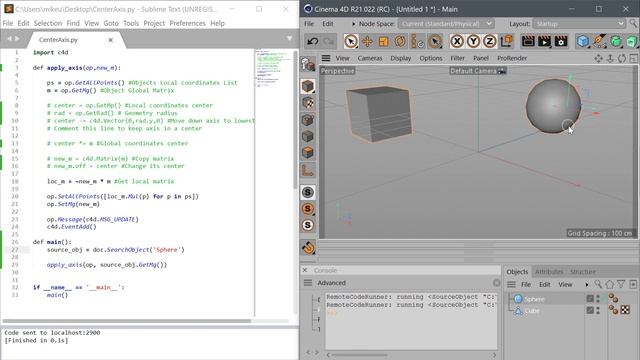Open the Layout Startup dropdown
Image resolution: width=640 pixels, height=360 pixels.
tap(579, 24)
